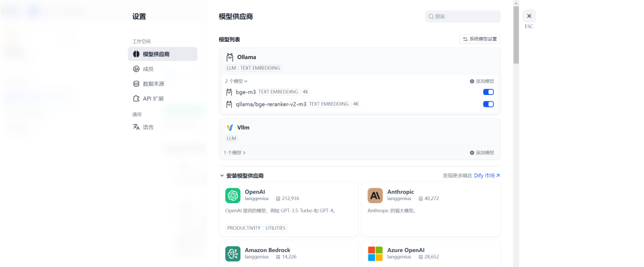Image resolution: width=644 pixels, height=267 pixels.
Task: Click the OpenAI download count icon
Action: click(278, 198)
